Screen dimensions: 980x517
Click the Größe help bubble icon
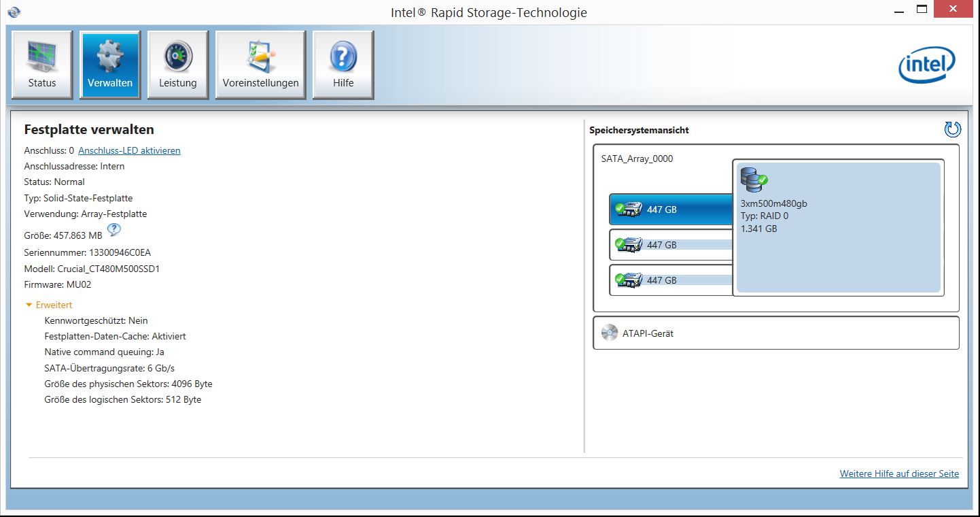pos(114,230)
